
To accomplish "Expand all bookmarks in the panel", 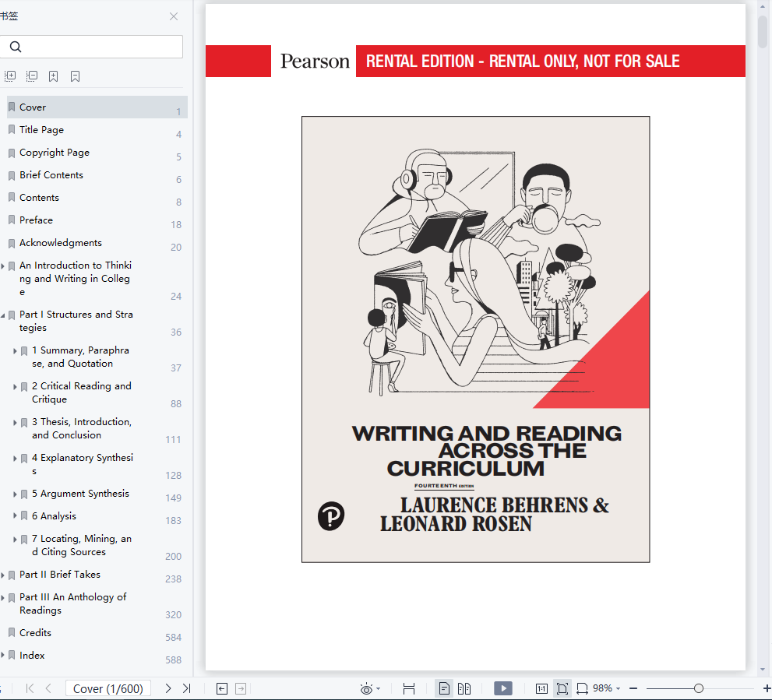I will pyautogui.click(x=10, y=76).
